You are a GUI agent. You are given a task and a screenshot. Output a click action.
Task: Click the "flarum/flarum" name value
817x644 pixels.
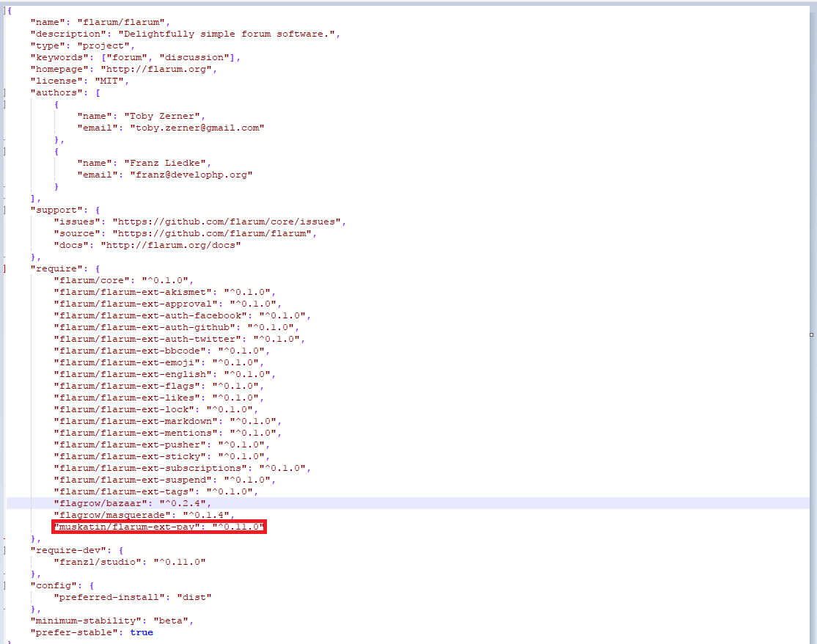pyautogui.click(x=122, y=23)
